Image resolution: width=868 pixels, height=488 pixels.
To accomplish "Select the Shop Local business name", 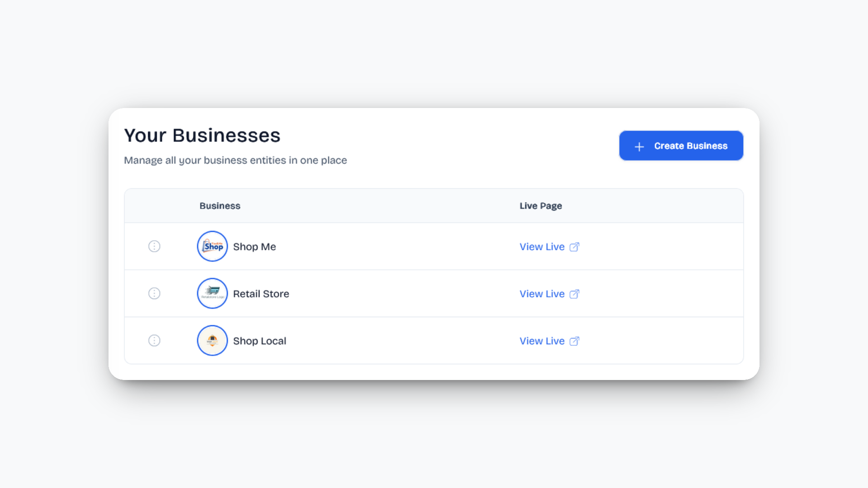I will [x=259, y=341].
